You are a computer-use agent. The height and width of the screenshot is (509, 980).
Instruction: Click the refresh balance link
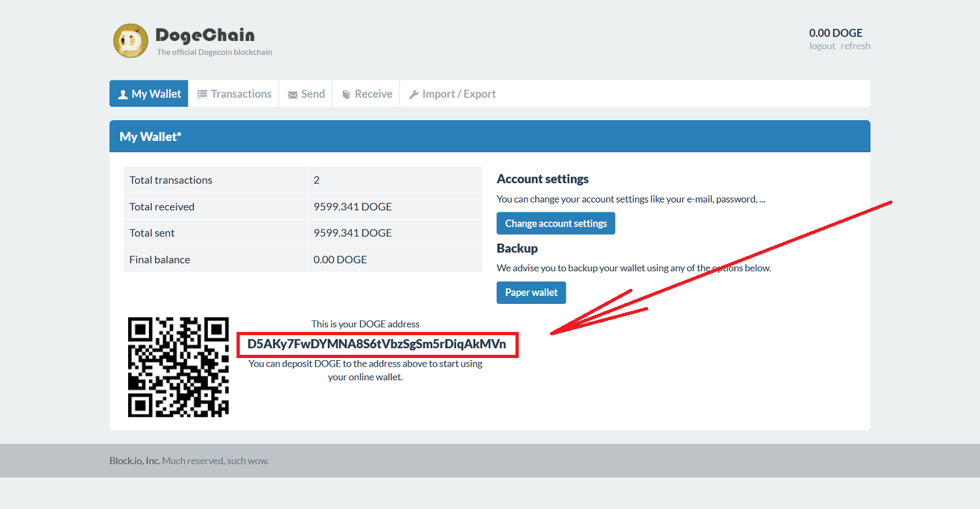(856, 46)
